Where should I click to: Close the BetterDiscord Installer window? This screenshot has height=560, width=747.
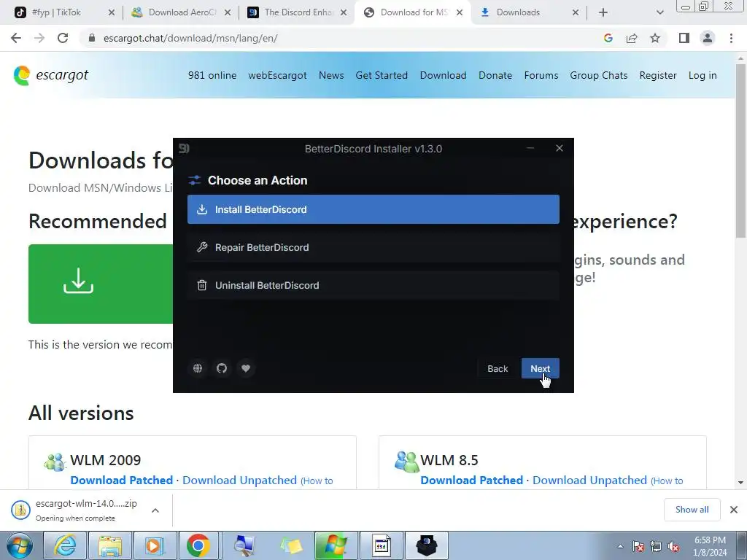click(x=560, y=149)
